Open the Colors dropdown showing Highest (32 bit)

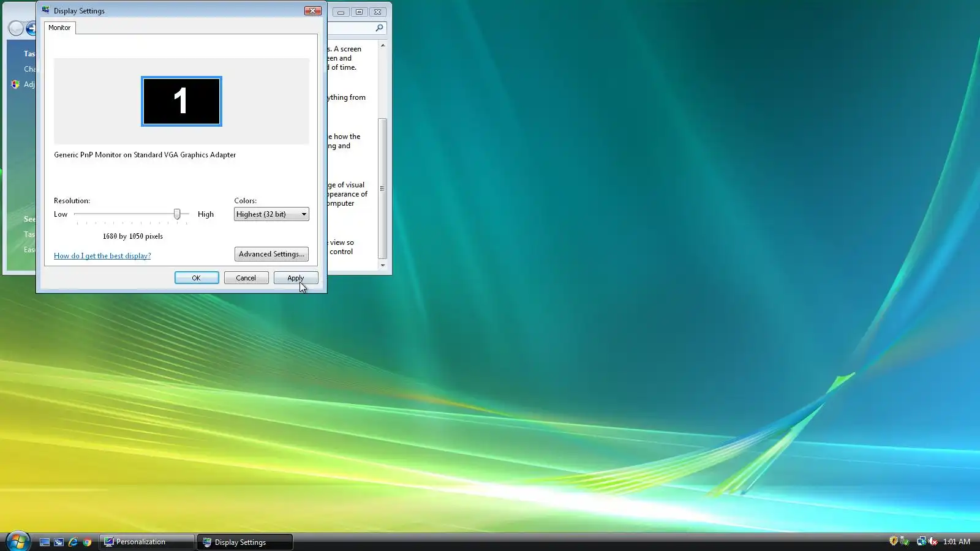[271, 214]
